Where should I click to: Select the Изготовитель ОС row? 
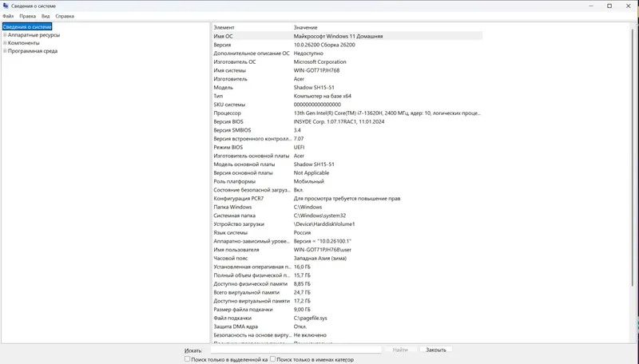pos(347,62)
